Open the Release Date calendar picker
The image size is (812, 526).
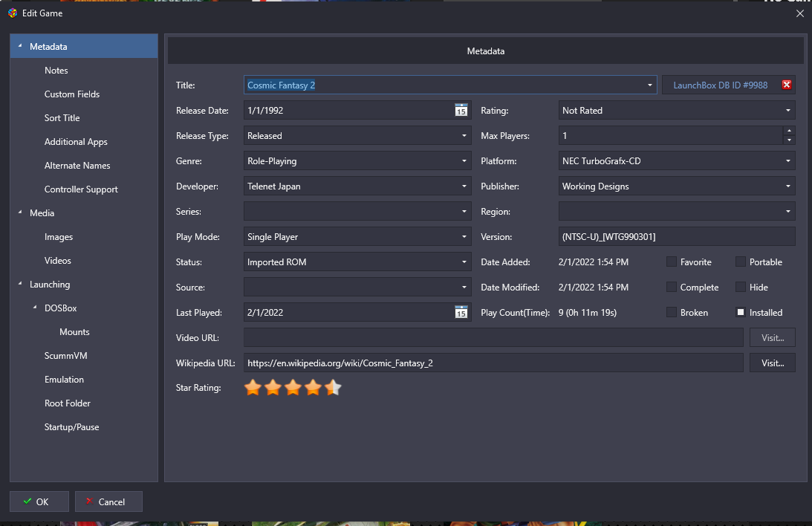tap(461, 110)
